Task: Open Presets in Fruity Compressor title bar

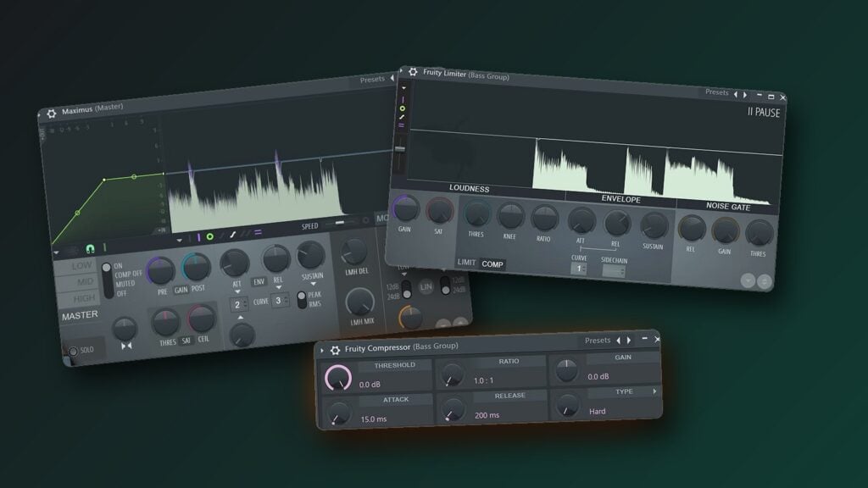Action: click(x=598, y=341)
